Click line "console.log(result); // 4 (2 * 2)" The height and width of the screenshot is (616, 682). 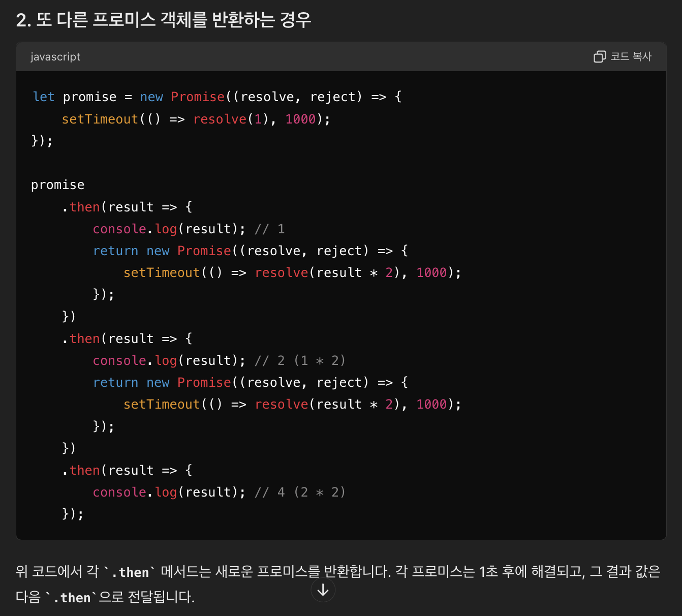[x=219, y=492]
